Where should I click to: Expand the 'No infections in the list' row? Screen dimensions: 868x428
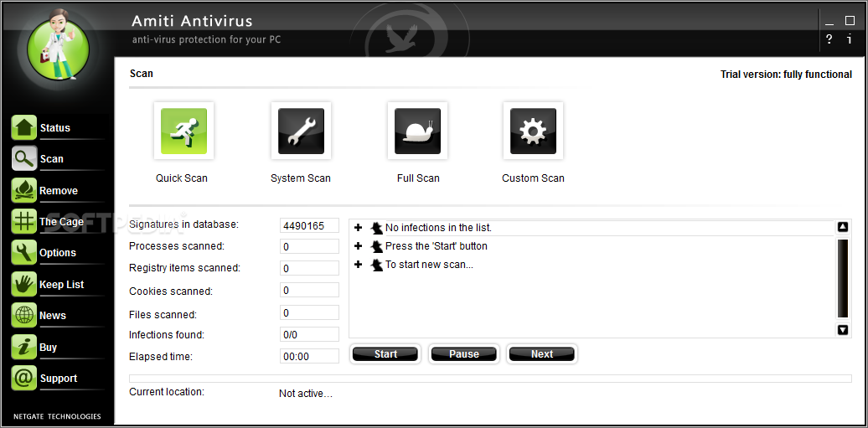click(x=358, y=228)
